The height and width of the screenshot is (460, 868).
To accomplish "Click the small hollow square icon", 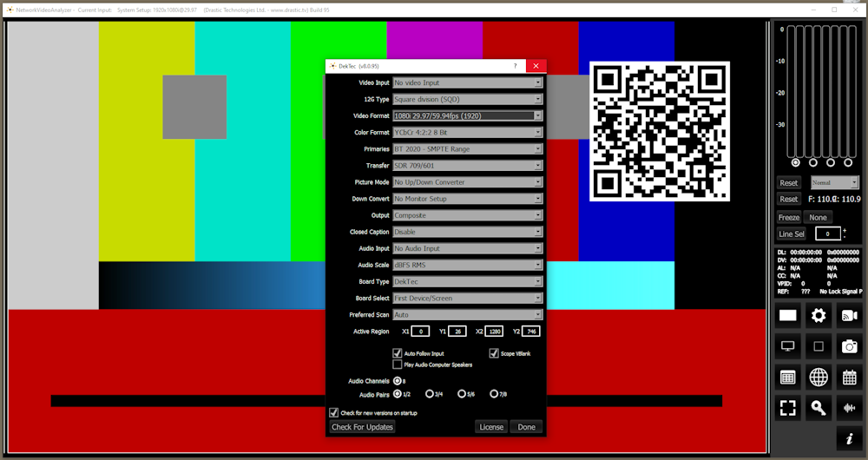I will pos(819,346).
